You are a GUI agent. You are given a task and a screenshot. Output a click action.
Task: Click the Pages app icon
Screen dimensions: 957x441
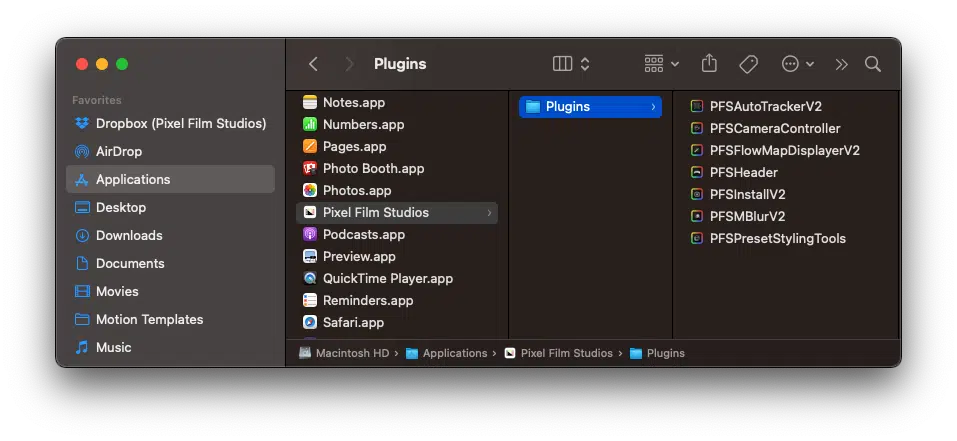pos(310,146)
